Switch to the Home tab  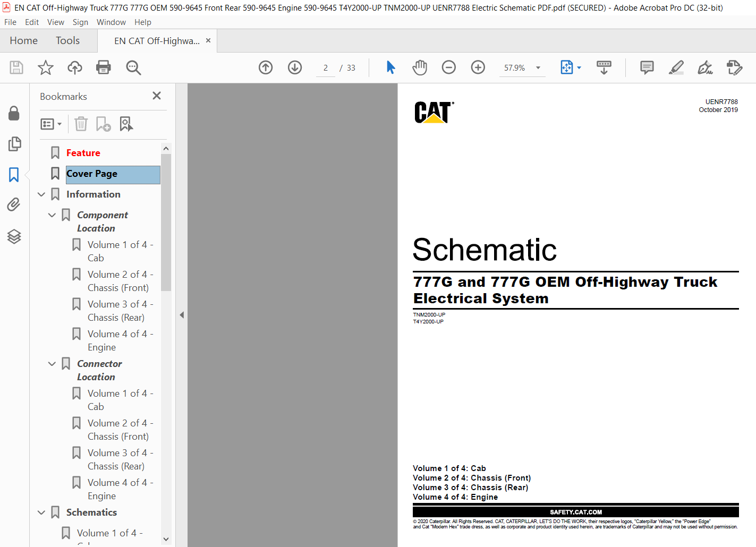(x=23, y=41)
